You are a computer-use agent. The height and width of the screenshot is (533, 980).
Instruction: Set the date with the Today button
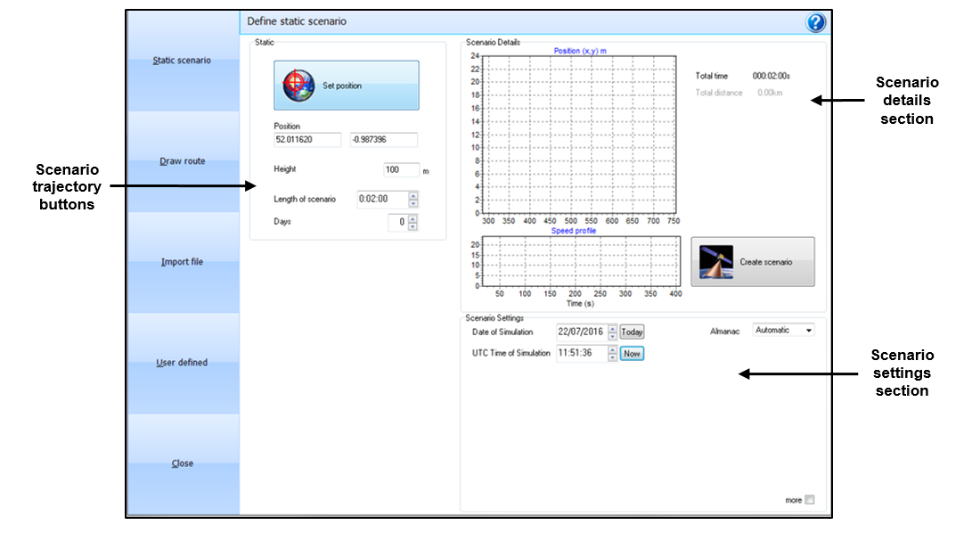(632, 332)
